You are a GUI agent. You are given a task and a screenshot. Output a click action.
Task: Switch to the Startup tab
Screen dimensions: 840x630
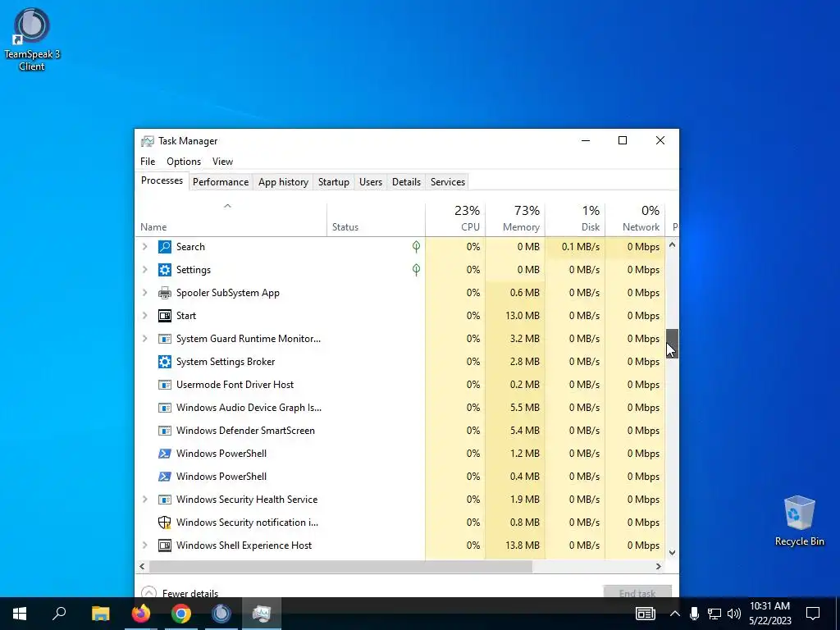click(x=334, y=181)
